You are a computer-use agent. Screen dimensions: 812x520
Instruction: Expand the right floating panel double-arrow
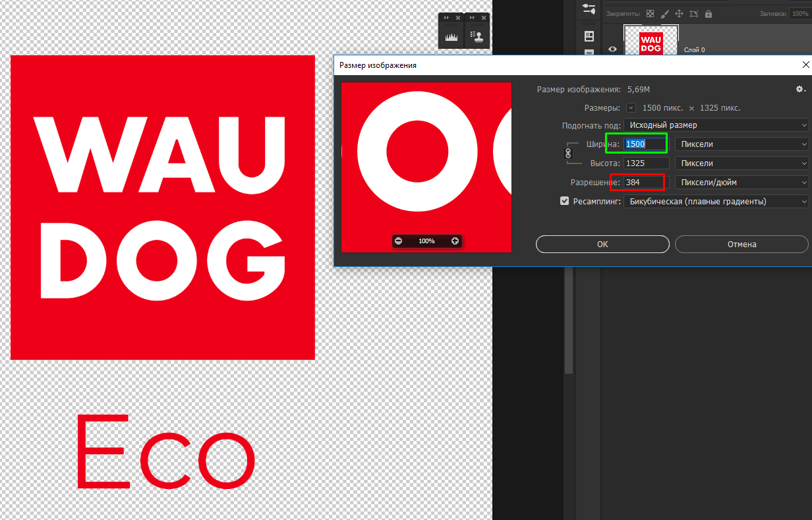pyautogui.click(x=471, y=18)
